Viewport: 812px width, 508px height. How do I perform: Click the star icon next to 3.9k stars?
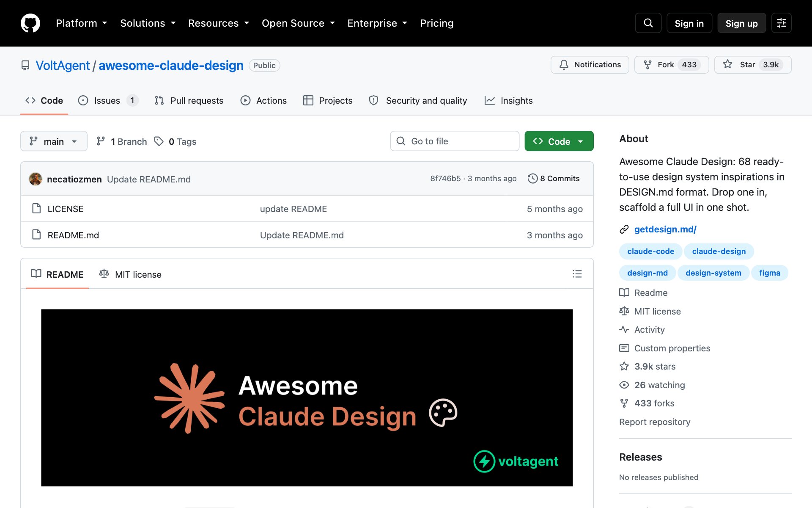pyautogui.click(x=624, y=366)
